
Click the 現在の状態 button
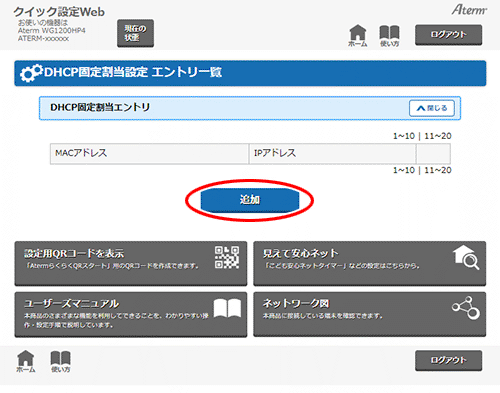point(135,33)
